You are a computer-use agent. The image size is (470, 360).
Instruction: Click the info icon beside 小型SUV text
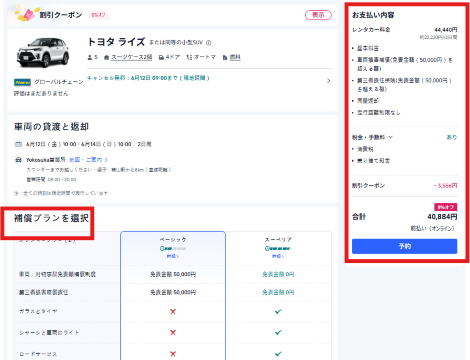209,43
